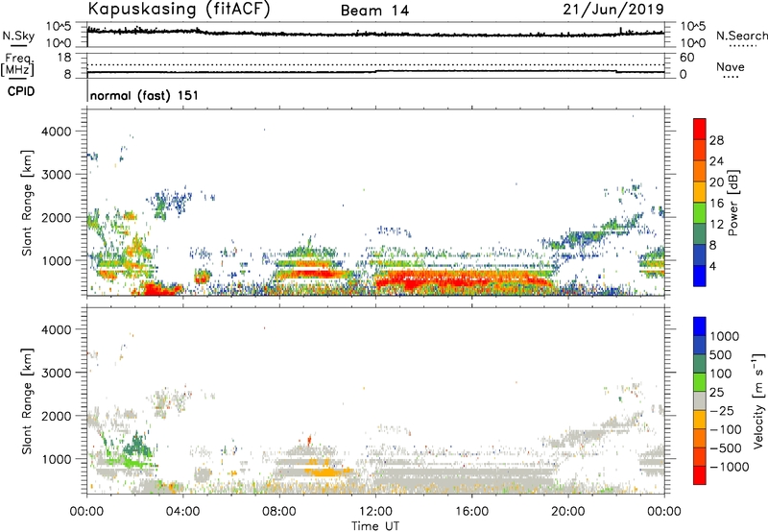
Task: Click the 28 label on Power colorbar
Action: click(716, 140)
